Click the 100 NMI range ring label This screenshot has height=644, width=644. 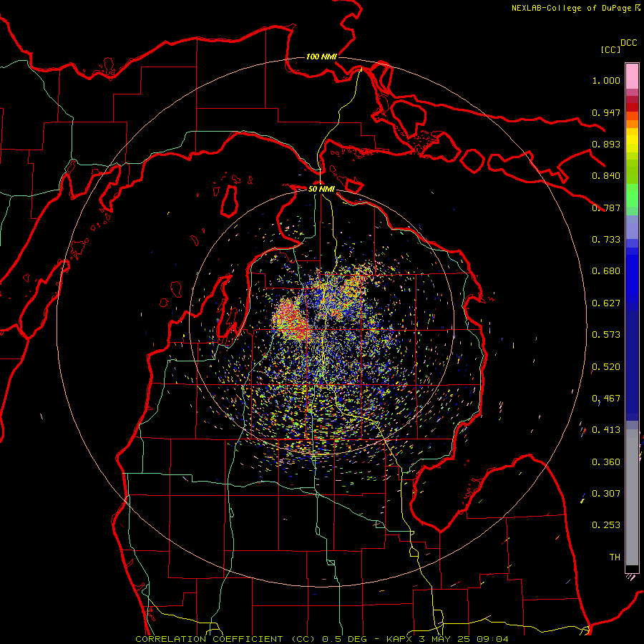point(321,57)
